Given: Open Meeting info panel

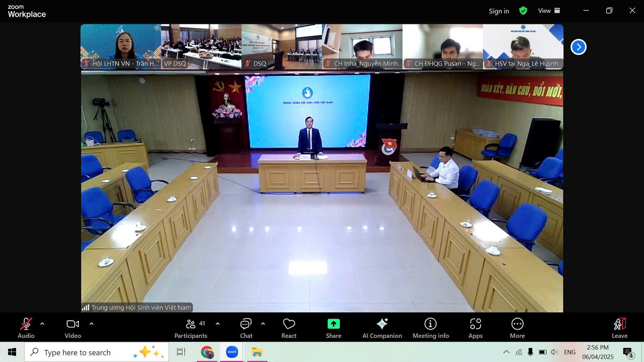Looking at the screenshot, I should (x=430, y=328).
